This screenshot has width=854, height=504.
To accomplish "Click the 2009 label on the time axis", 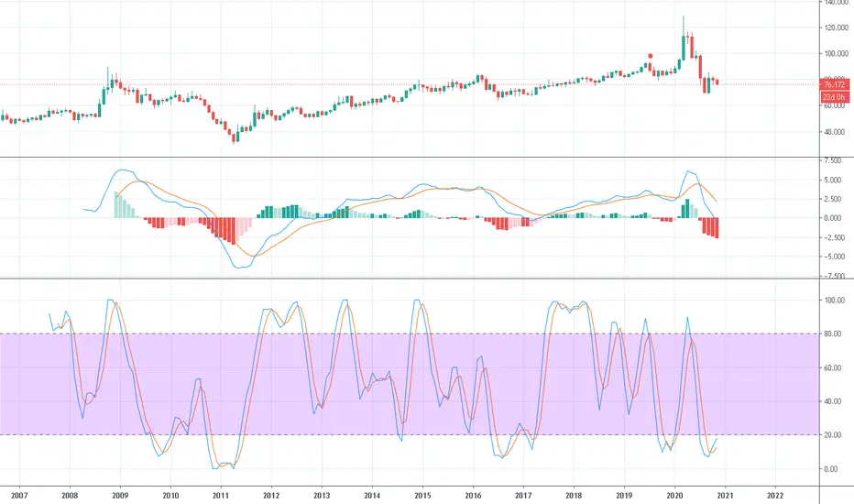I will [120, 495].
